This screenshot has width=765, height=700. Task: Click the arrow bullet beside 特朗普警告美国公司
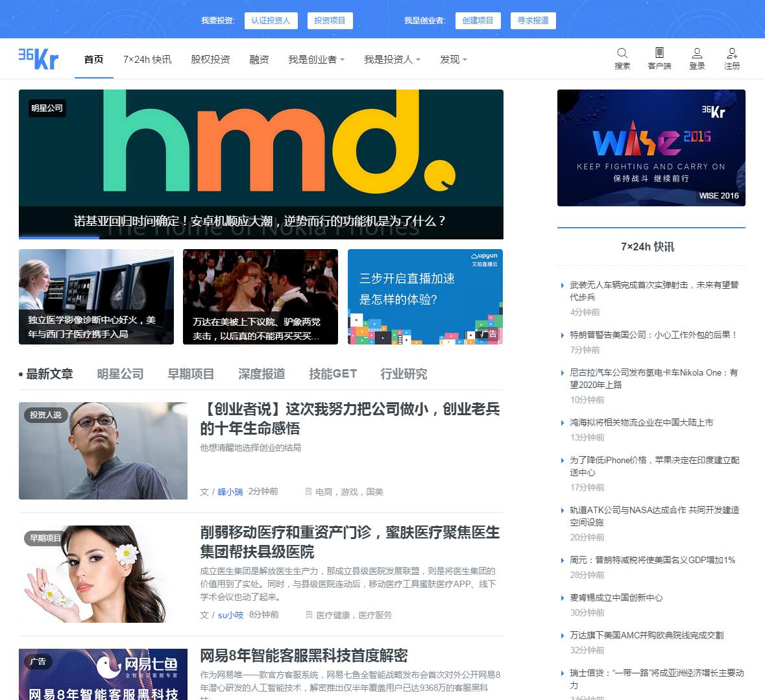563,335
